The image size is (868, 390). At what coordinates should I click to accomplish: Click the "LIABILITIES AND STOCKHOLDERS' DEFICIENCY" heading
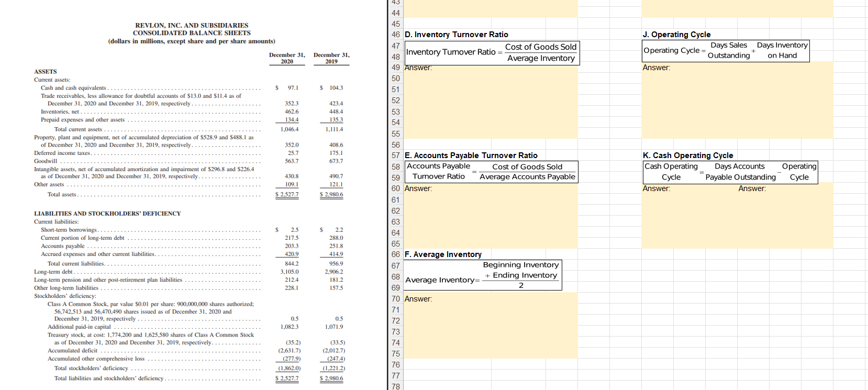[107, 214]
